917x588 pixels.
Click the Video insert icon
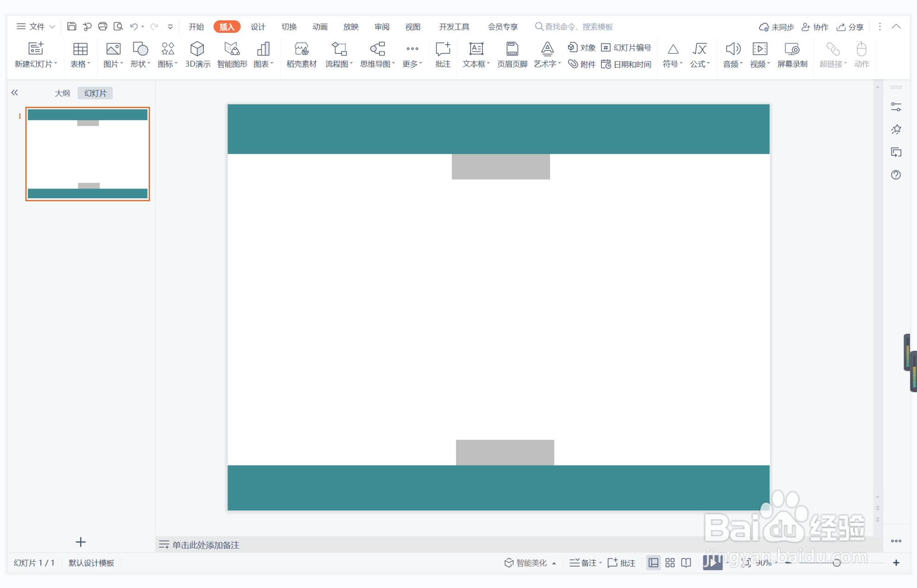click(x=760, y=49)
